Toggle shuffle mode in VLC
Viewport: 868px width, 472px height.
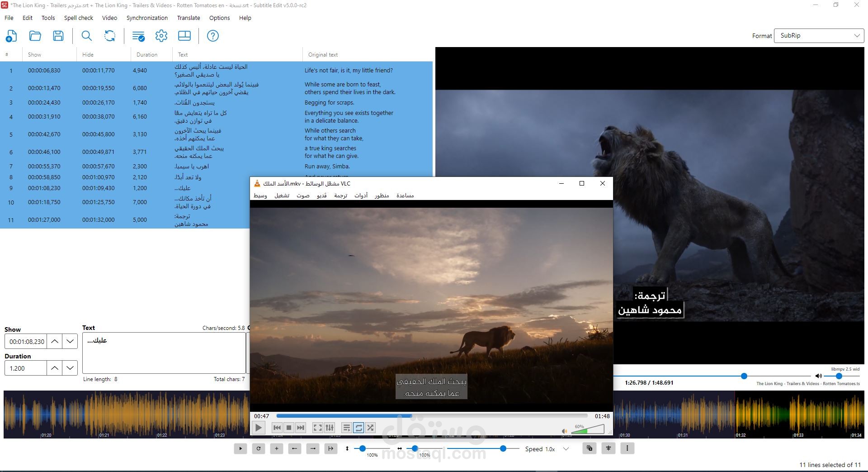(x=370, y=428)
